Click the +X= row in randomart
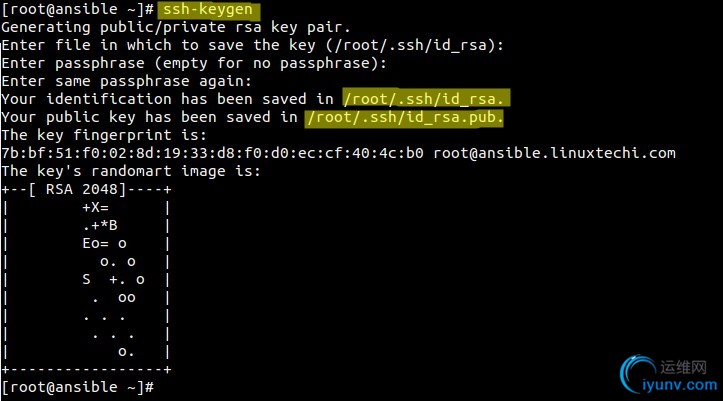This screenshot has height=401, width=723. (x=96, y=207)
